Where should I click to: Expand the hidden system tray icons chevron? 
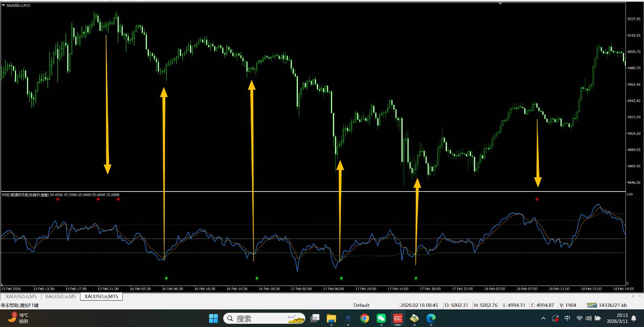(543, 319)
